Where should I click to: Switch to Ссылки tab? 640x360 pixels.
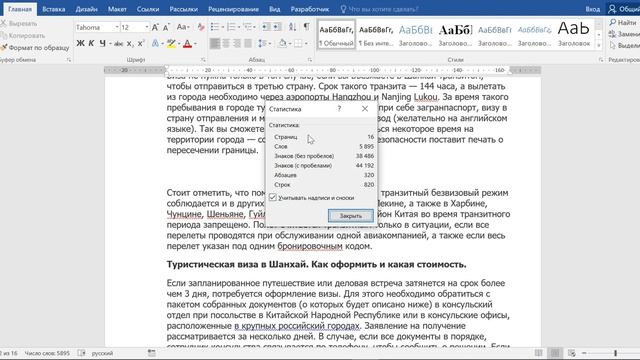pyautogui.click(x=148, y=9)
